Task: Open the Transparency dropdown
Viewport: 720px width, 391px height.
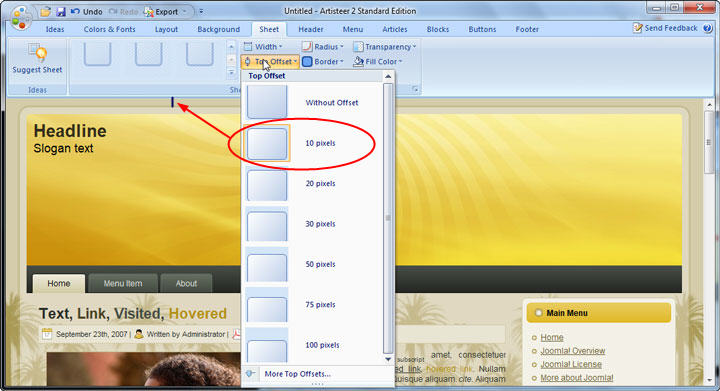Action: 385,46
